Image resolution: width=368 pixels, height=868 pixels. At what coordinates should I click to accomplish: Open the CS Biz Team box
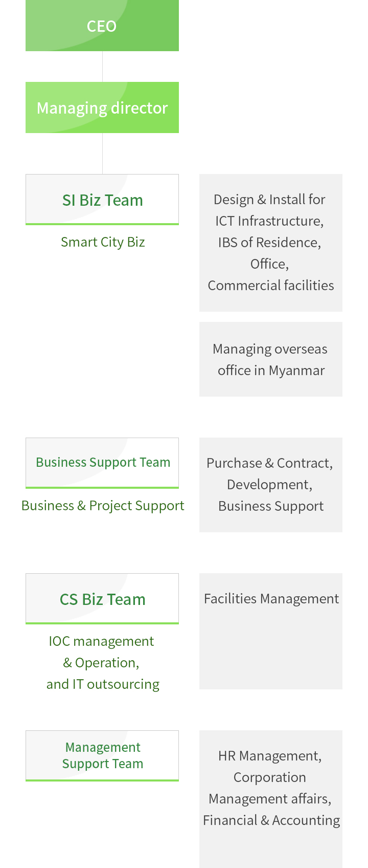click(x=102, y=599)
